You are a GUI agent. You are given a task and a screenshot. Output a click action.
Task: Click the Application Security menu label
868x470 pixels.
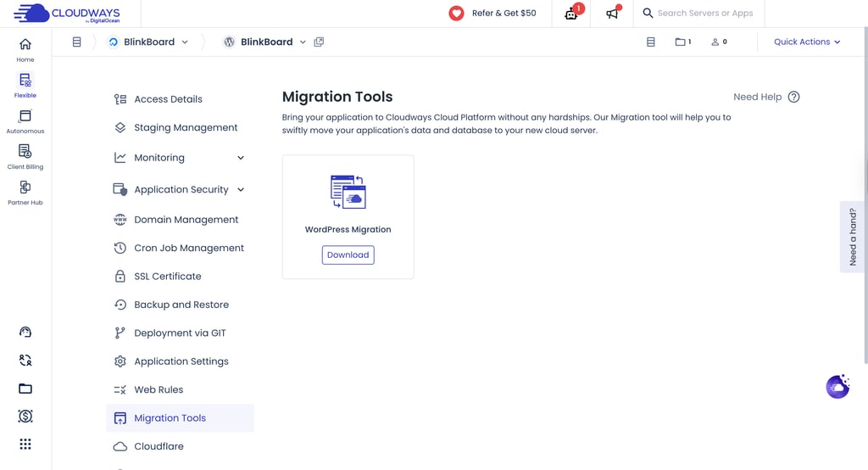(x=181, y=189)
